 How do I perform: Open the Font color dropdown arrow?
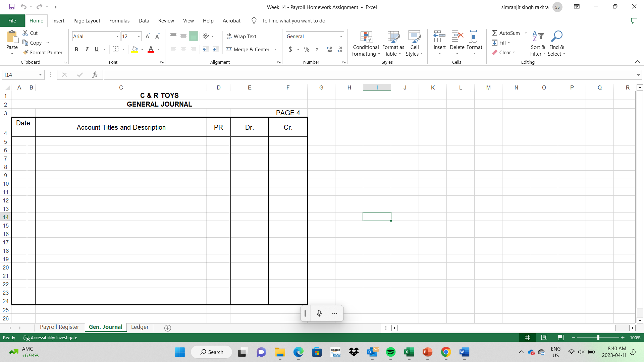pos(158,49)
